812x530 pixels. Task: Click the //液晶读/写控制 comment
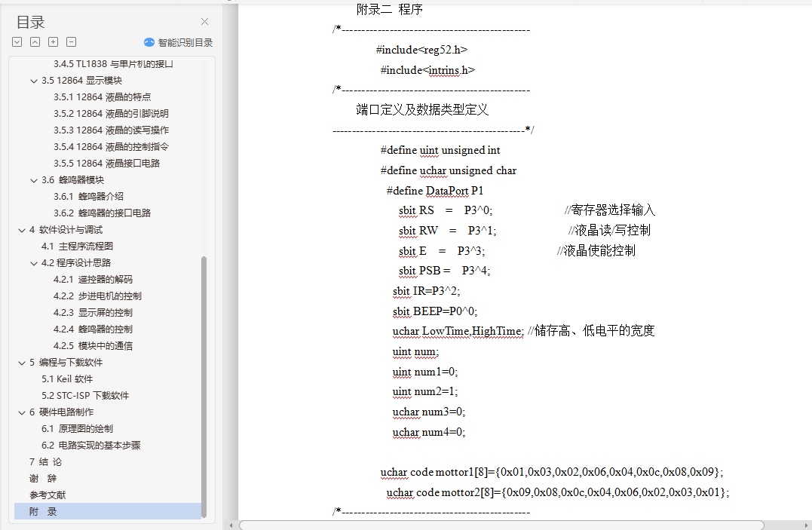coord(609,230)
